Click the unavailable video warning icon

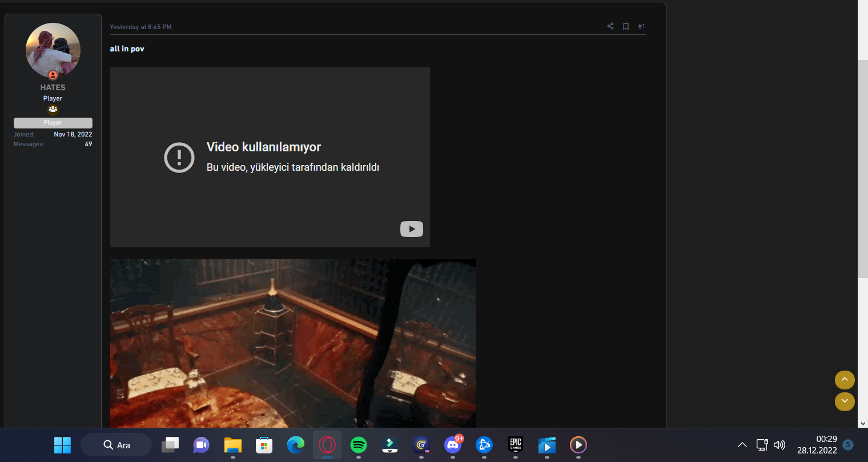coord(179,157)
